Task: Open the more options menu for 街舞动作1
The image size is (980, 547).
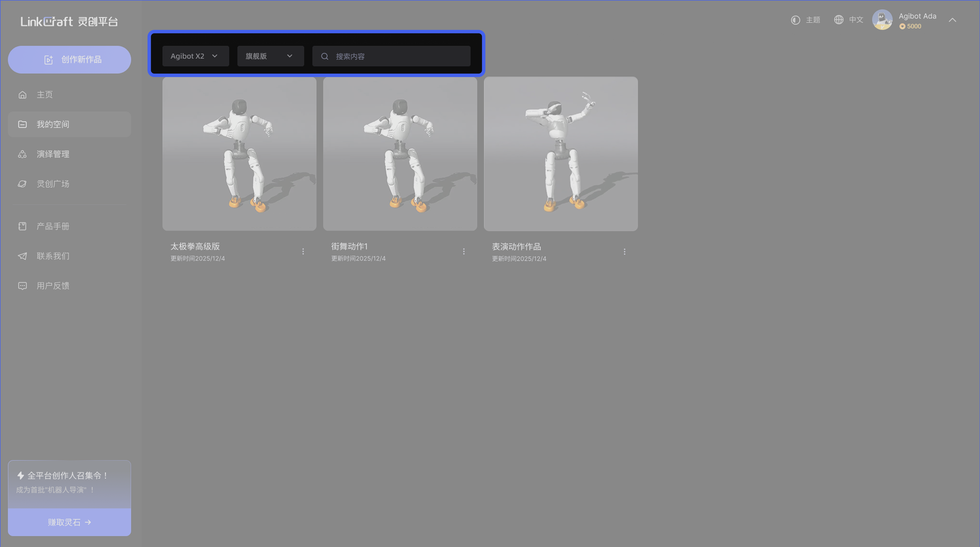Action: tap(464, 251)
